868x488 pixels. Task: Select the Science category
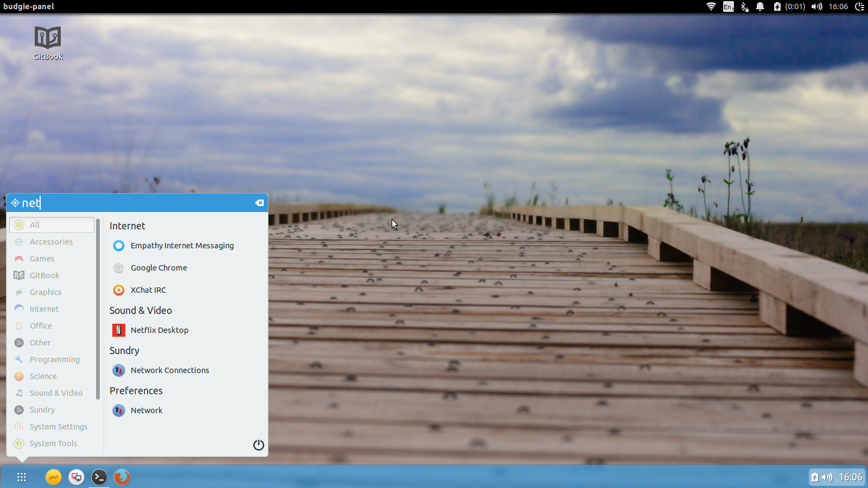pos(52,376)
